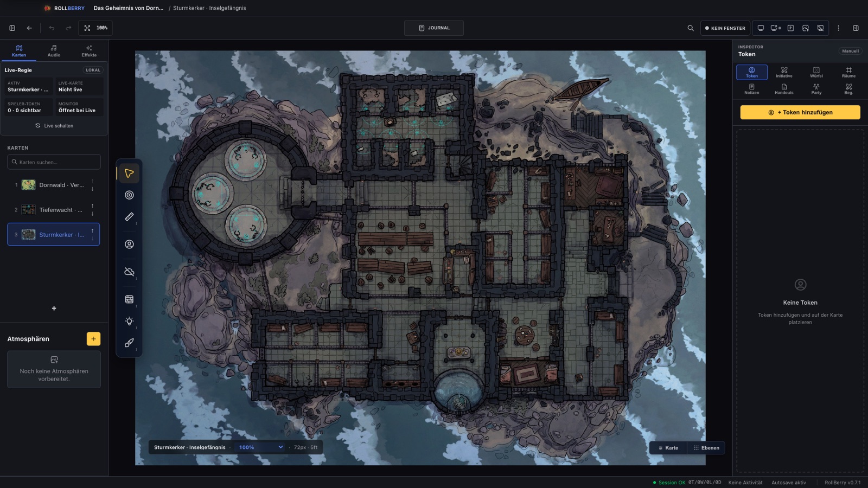Choose the light bulb lighting tool

(129, 321)
